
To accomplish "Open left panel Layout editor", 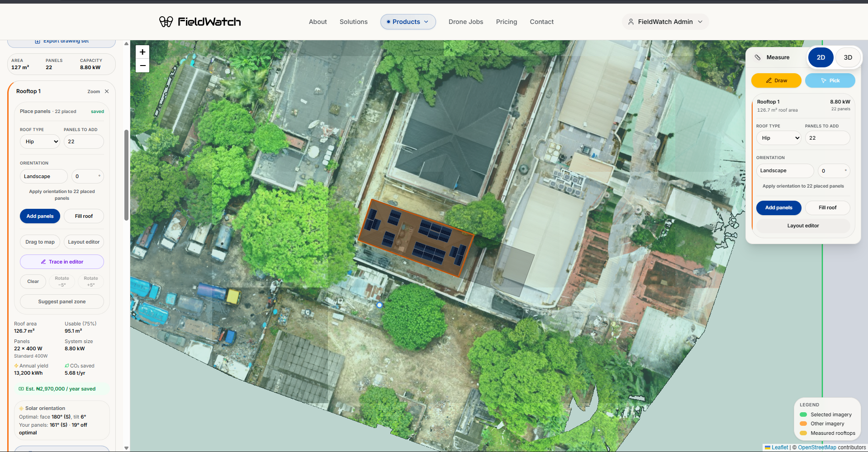I will (x=84, y=242).
